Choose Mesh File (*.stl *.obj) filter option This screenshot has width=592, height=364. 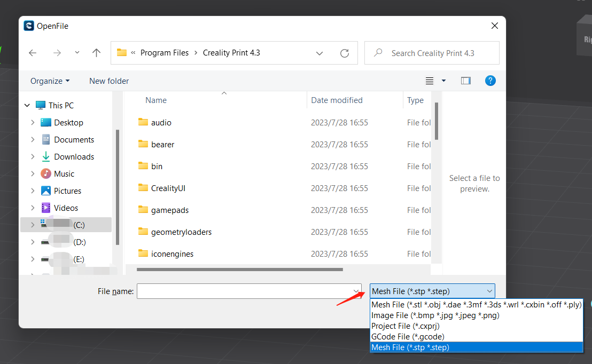click(x=477, y=304)
